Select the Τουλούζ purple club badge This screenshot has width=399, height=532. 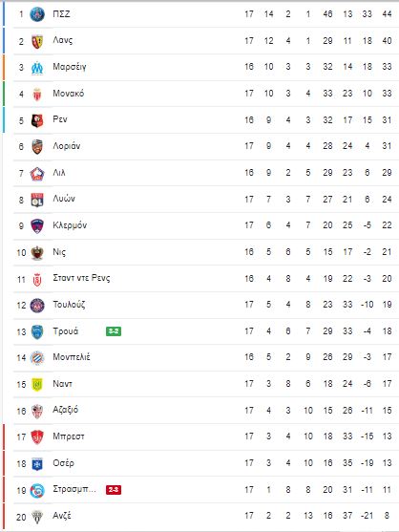[x=37, y=306]
